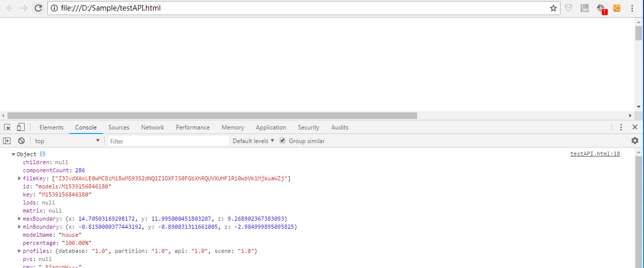Switch to the Network tab
The width and height of the screenshot is (644, 268).
(152, 127)
